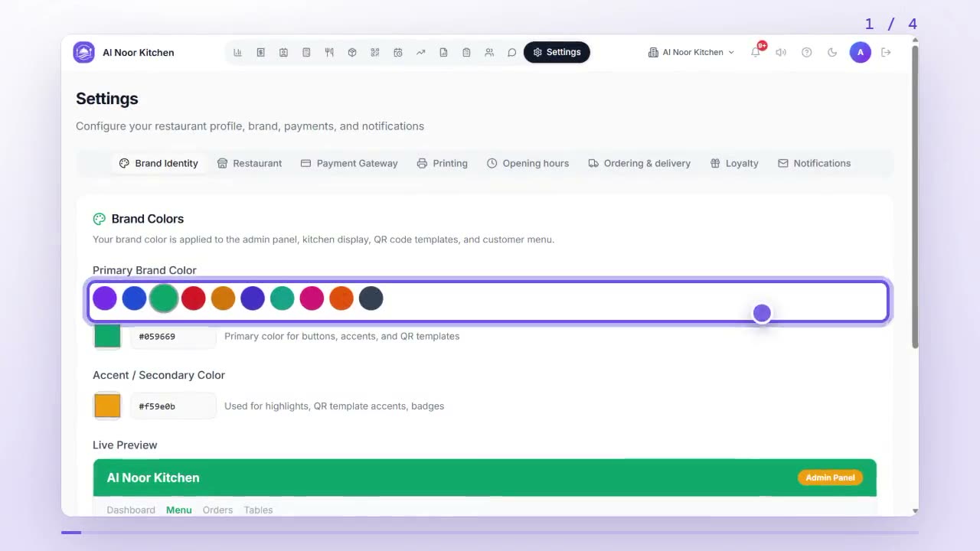
Task: Open notifications bell with 9+ badge
Action: [x=756, y=51]
